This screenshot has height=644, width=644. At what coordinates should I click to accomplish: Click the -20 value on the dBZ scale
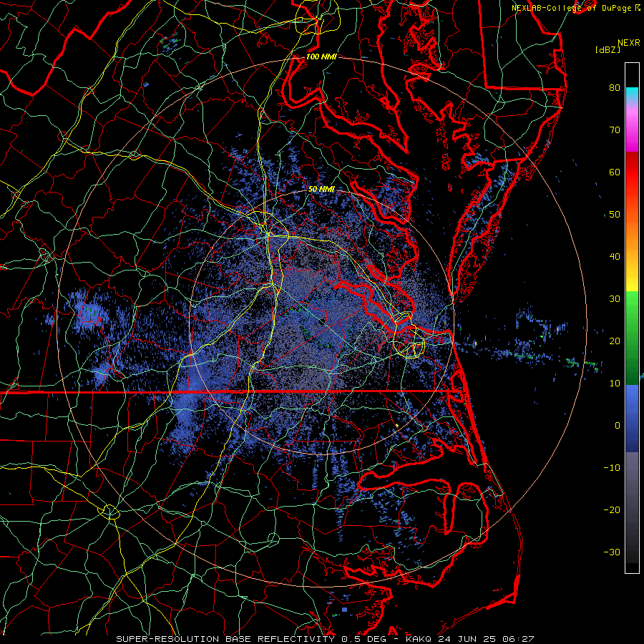tap(612, 509)
